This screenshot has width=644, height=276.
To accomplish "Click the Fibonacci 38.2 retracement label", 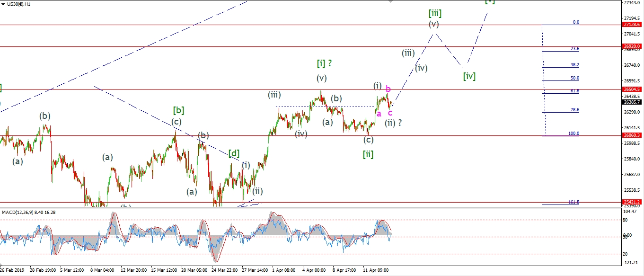I will click(x=574, y=65).
